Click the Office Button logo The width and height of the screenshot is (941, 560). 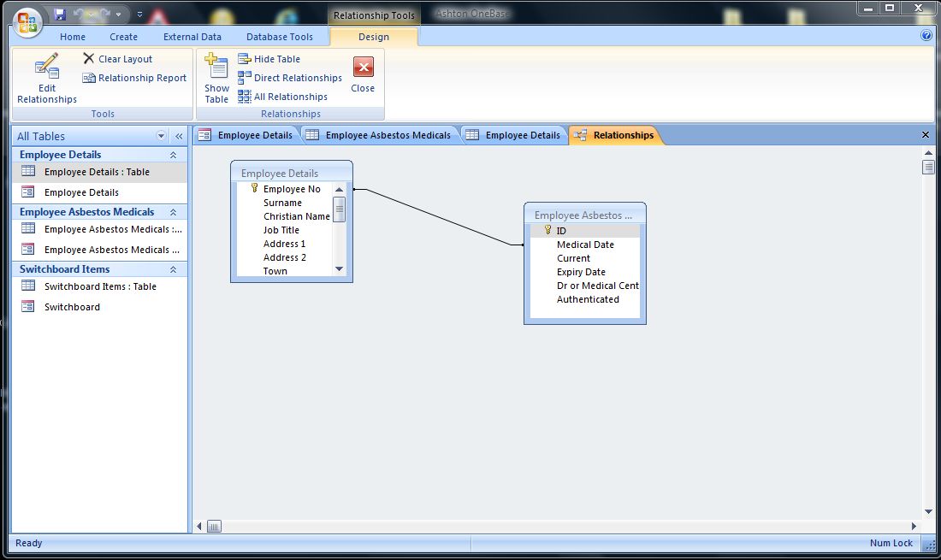(27, 23)
